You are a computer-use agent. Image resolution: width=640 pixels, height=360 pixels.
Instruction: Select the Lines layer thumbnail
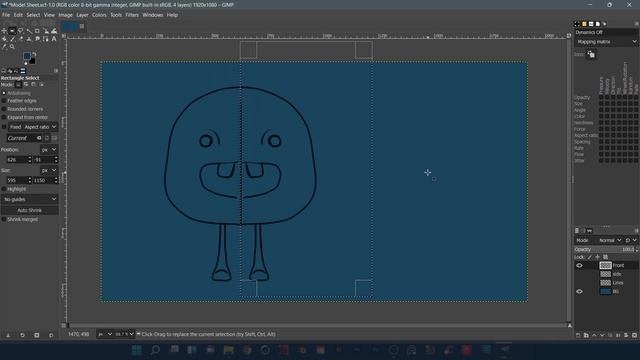point(605,282)
